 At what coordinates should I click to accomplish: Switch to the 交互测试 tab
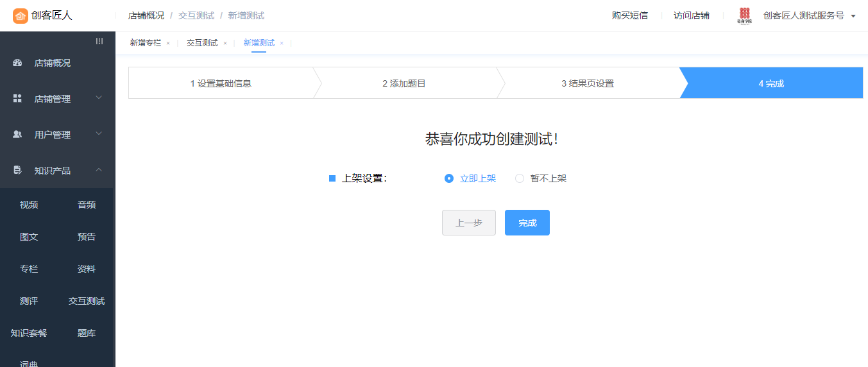[202, 43]
